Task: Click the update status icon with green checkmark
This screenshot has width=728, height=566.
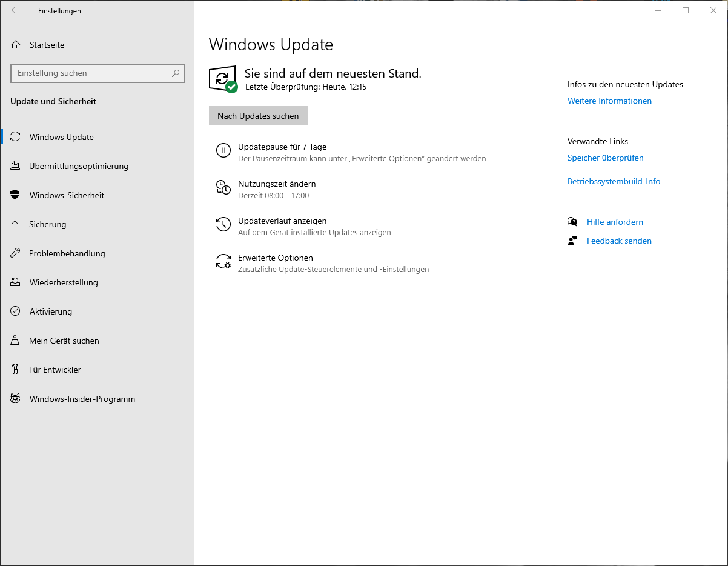Action: 223,79
